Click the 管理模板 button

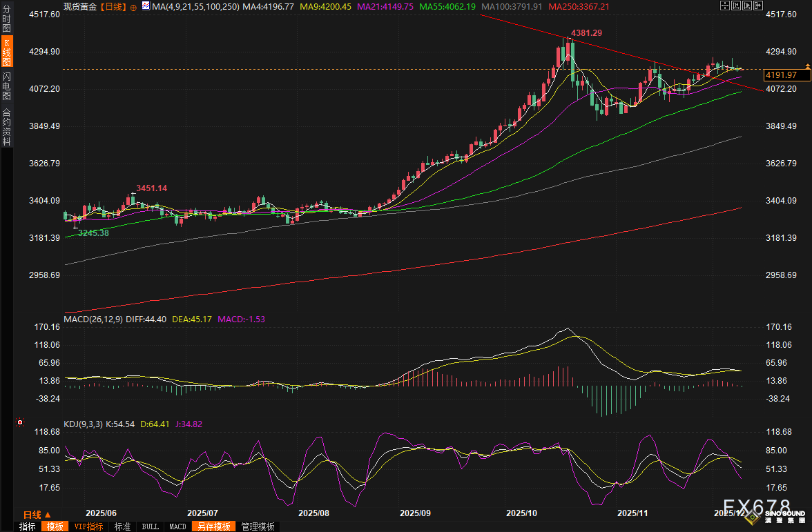click(258, 526)
